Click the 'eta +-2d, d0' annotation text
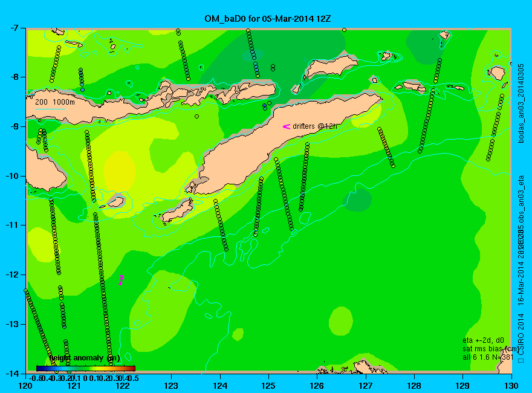 click(483, 340)
